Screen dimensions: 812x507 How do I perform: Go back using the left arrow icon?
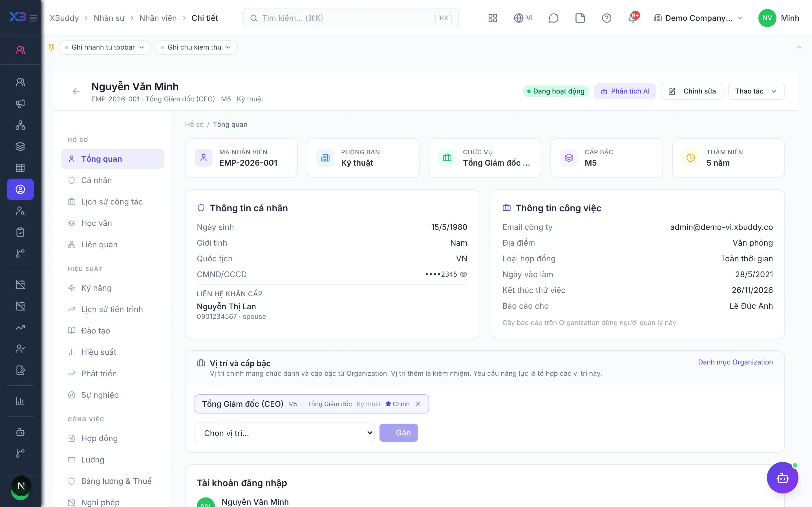coord(76,91)
